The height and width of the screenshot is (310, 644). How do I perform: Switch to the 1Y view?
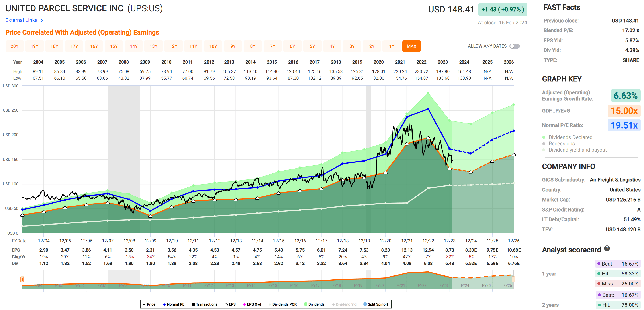[x=391, y=46]
